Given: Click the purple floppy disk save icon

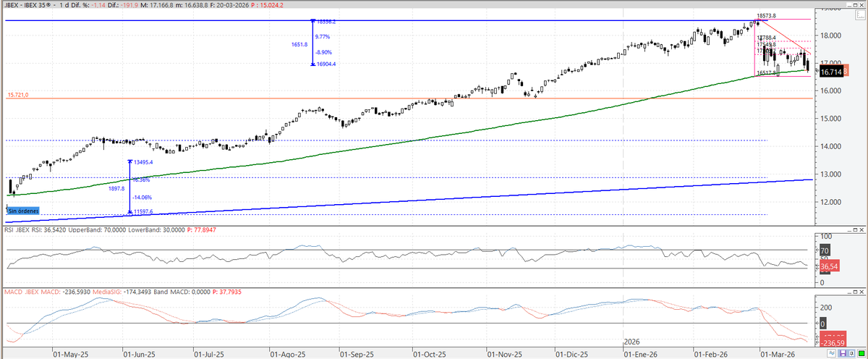Looking at the screenshot, I should point(843,353).
